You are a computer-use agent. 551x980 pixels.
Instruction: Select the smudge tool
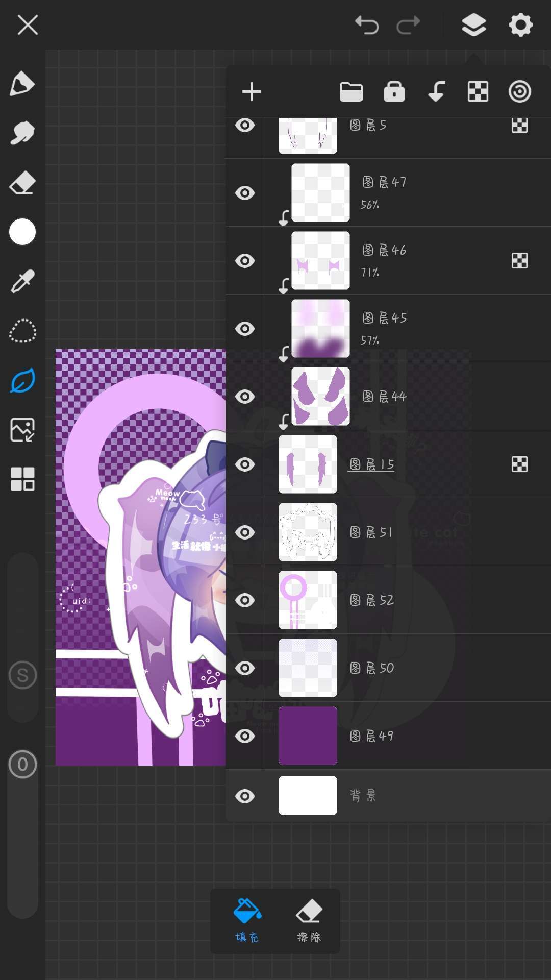[x=22, y=133]
